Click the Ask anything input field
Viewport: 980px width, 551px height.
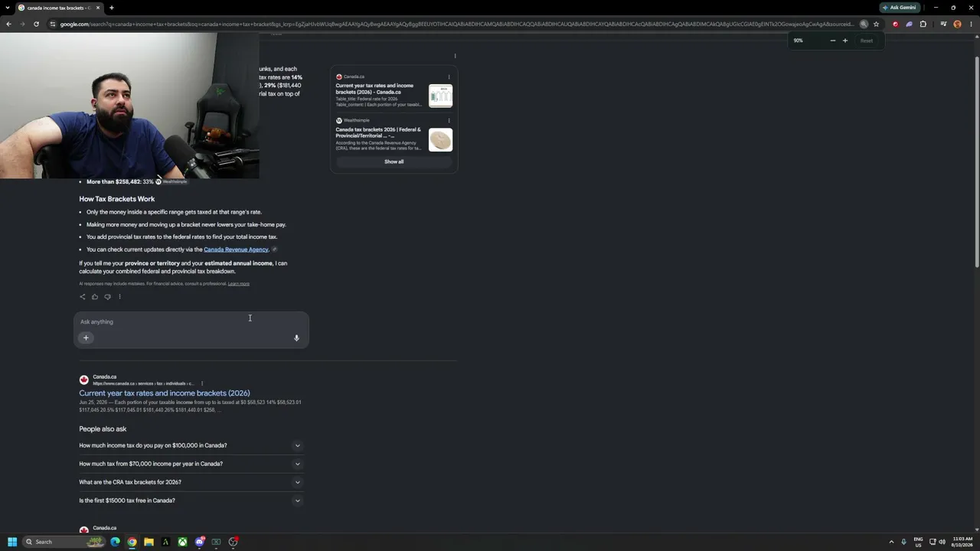click(x=191, y=321)
